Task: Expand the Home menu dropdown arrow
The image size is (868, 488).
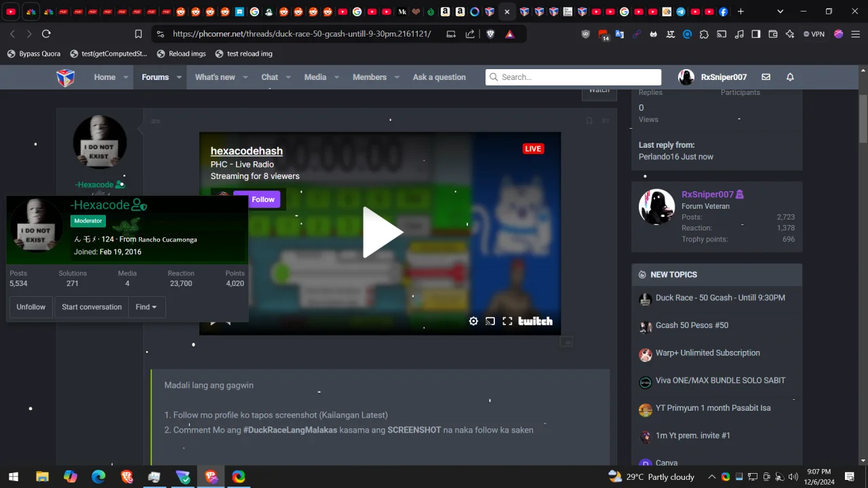Action: (x=126, y=77)
